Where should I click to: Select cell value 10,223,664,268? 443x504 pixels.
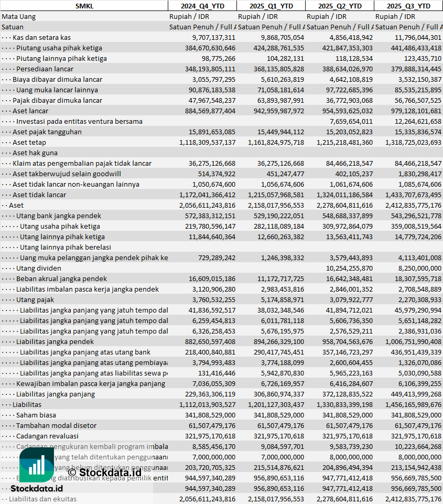(x=418, y=446)
